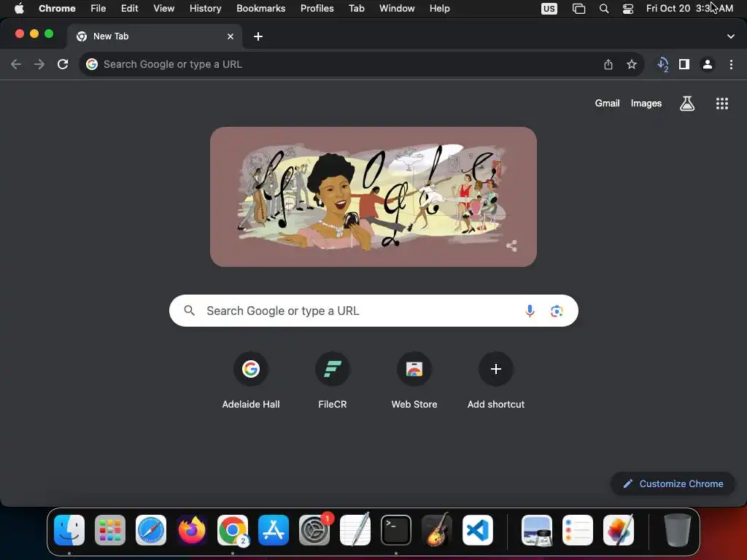
Task: Click Chrome icon in the Dock
Action: [x=233, y=530]
